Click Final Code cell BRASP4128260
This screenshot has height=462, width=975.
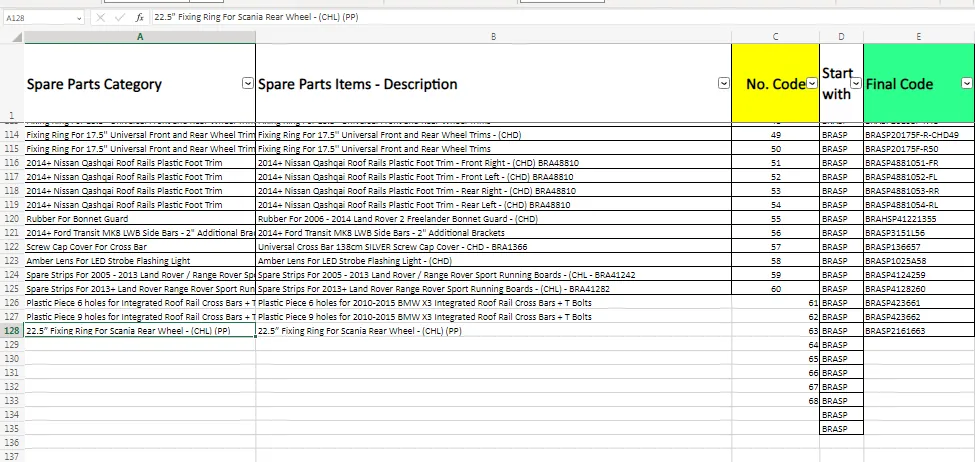[x=919, y=289]
